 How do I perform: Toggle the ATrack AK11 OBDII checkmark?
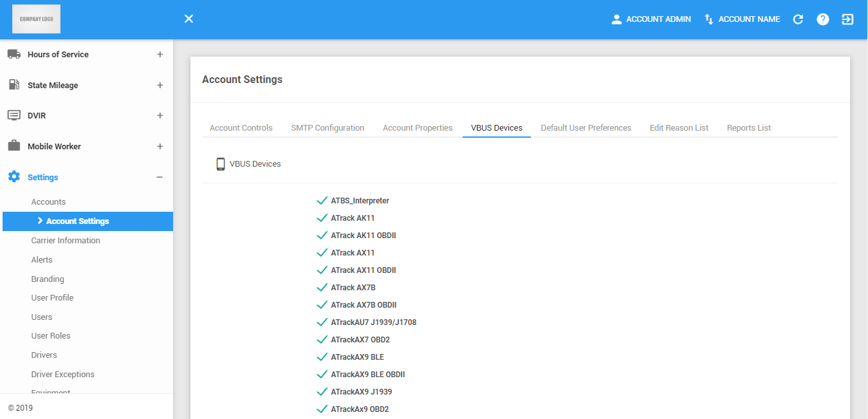[x=322, y=236]
